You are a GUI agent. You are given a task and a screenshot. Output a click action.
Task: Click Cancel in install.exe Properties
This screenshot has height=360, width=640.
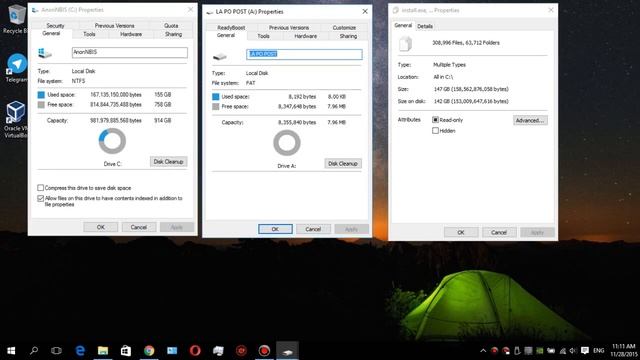pos(499,232)
